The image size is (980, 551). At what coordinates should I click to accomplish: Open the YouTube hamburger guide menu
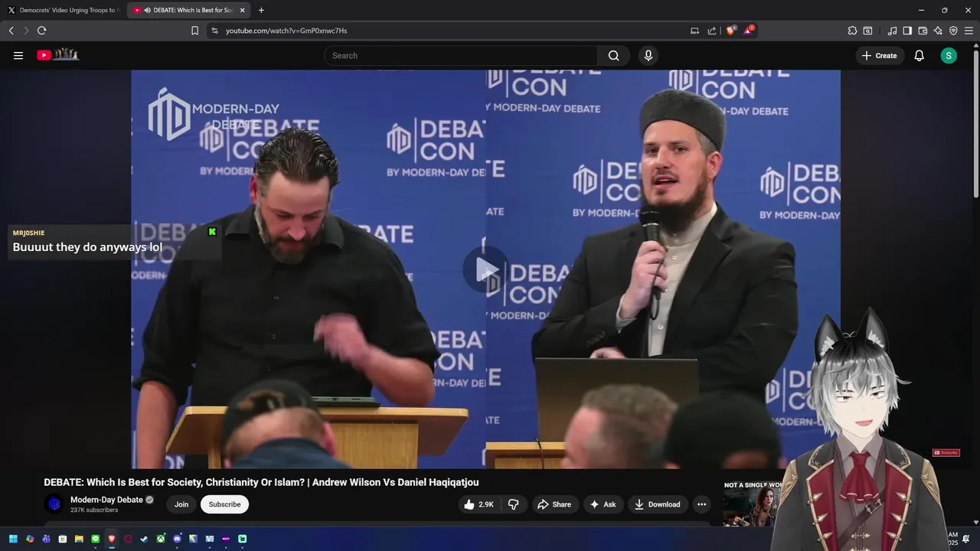[18, 55]
